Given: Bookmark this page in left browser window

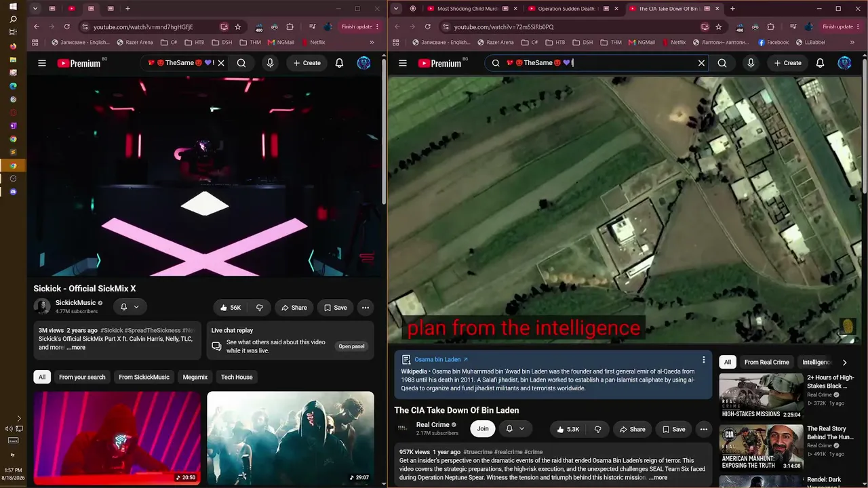Looking at the screenshot, I should [x=238, y=27].
